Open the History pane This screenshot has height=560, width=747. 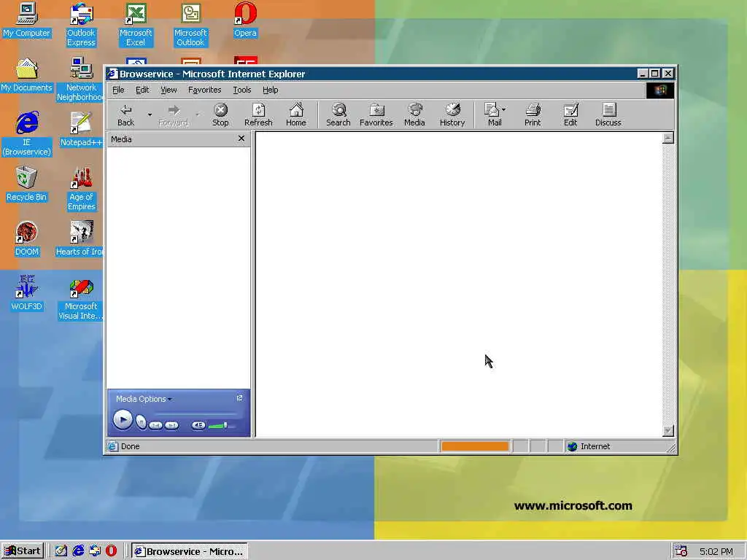[452, 114]
